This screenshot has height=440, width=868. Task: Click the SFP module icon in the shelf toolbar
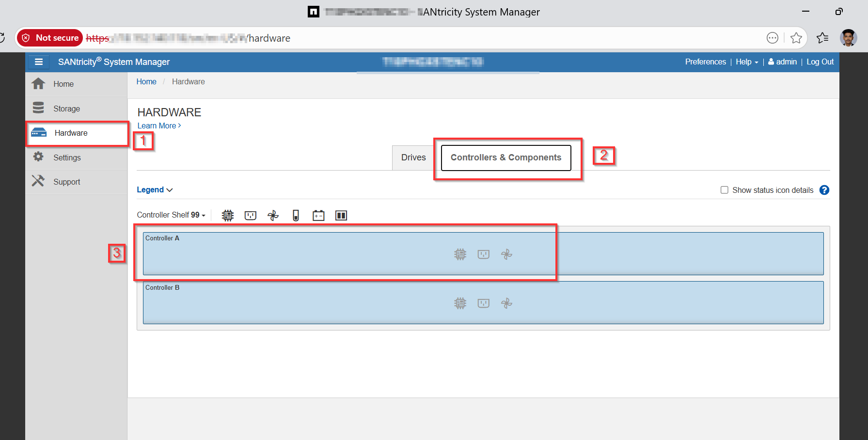(x=341, y=216)
